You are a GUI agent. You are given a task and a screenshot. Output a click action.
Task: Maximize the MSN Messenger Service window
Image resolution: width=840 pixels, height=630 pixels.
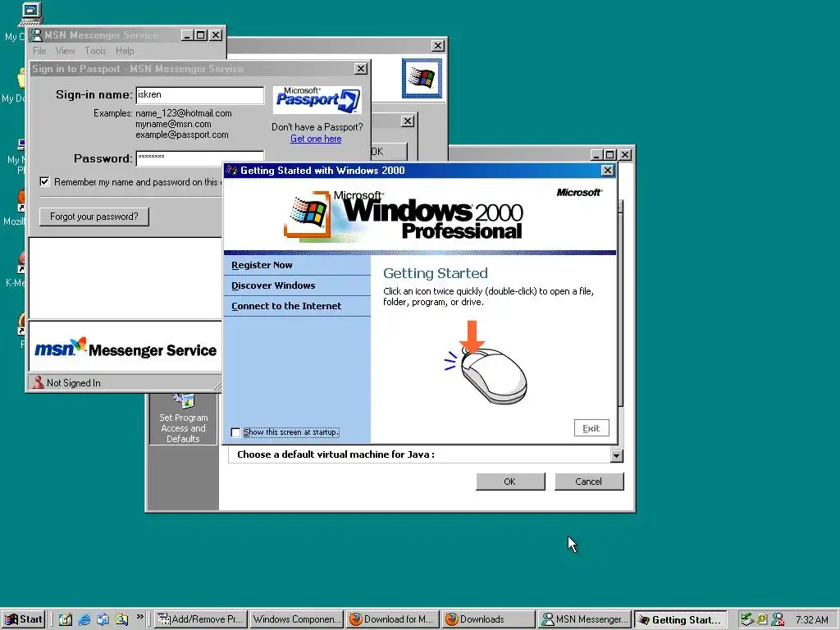click(201, 35)
